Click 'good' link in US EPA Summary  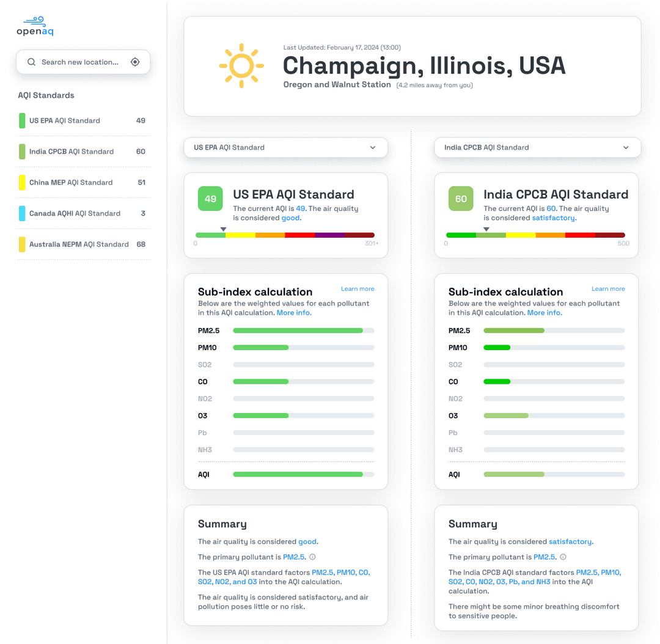click(307, 542)
